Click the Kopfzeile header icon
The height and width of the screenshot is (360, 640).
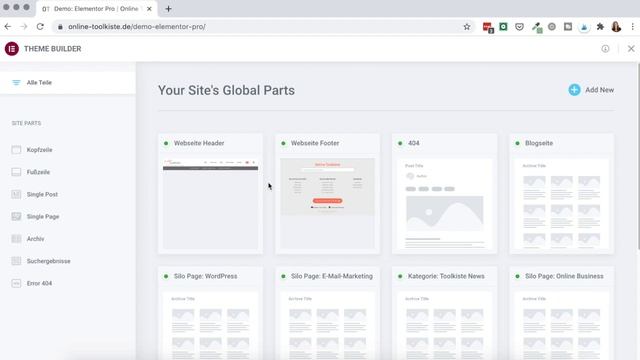(16, 150)
